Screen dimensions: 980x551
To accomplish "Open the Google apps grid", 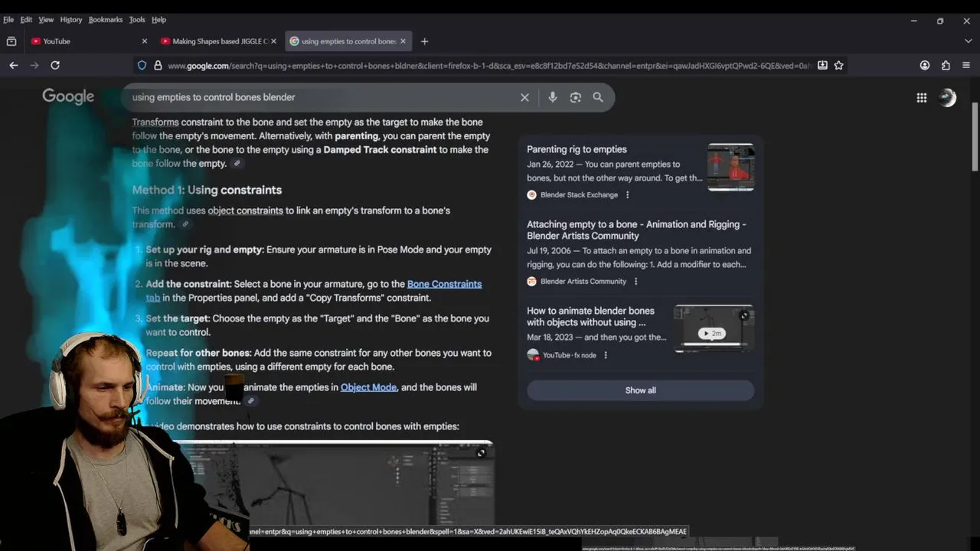I will pos(922,97).
